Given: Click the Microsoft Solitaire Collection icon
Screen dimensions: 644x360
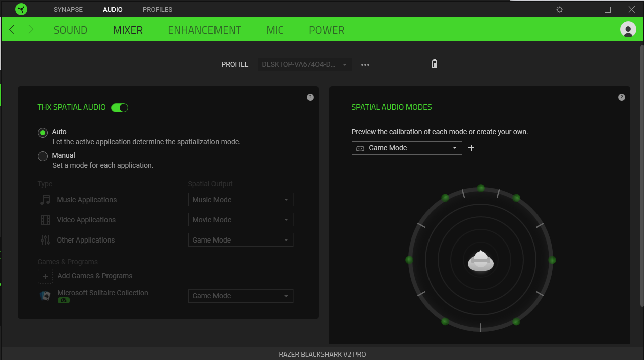Looking at the screenshot, I should [45, 296].
